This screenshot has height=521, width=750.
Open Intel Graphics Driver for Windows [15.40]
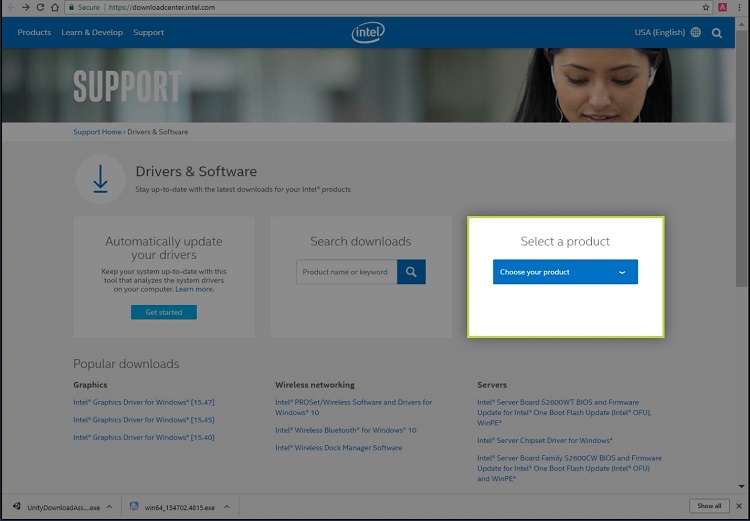[x=143, y=437]
